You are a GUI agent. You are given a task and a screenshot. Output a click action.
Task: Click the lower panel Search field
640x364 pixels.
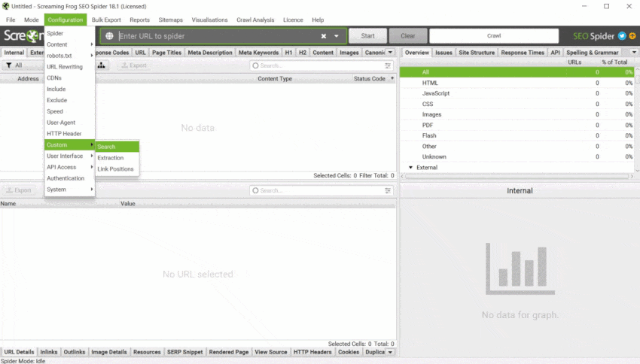pyautogui.click(x=322, y=191)
